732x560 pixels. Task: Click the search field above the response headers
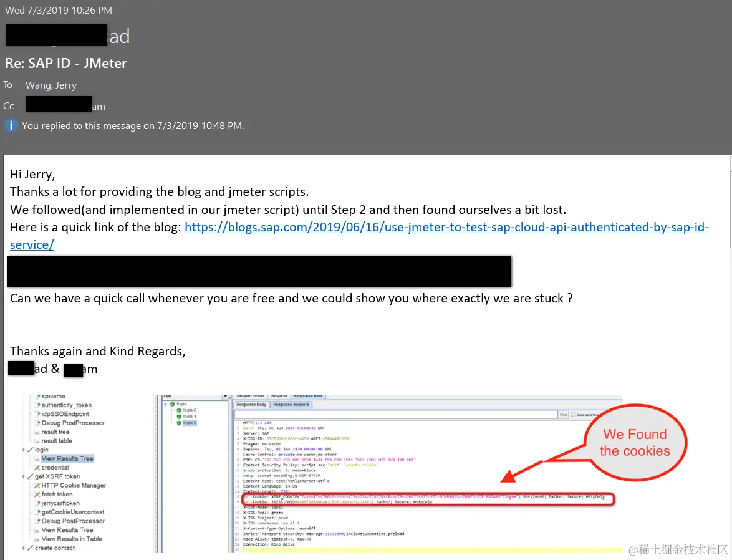coord(396,414)
